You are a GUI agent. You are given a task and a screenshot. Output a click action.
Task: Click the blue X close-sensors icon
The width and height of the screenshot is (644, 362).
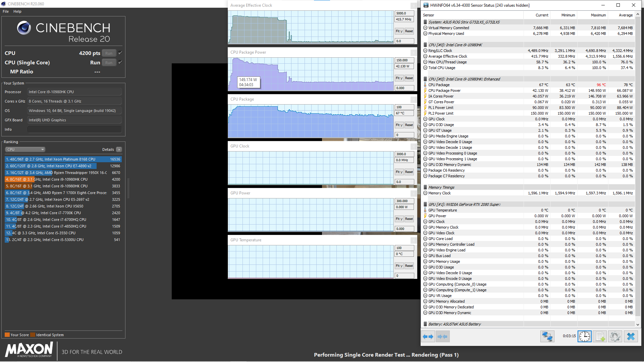[x=631, y=337]
